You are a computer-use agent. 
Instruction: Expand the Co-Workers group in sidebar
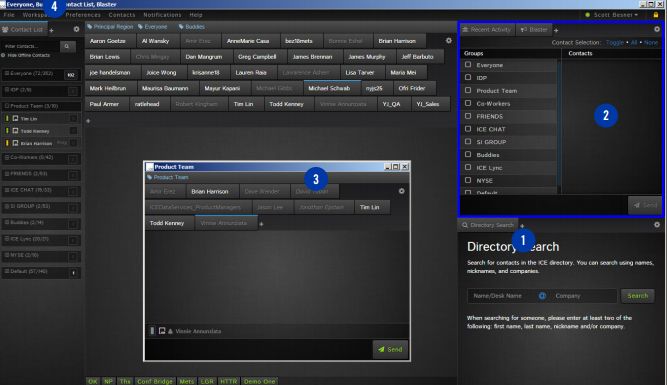pyautogui.click(x=7, y=157)
